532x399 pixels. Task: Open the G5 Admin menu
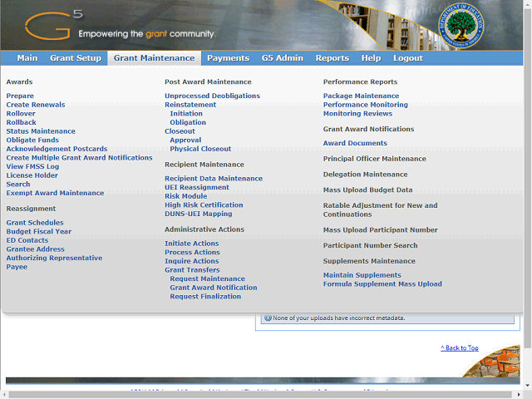pyautogui.click(x=283, y=58)
